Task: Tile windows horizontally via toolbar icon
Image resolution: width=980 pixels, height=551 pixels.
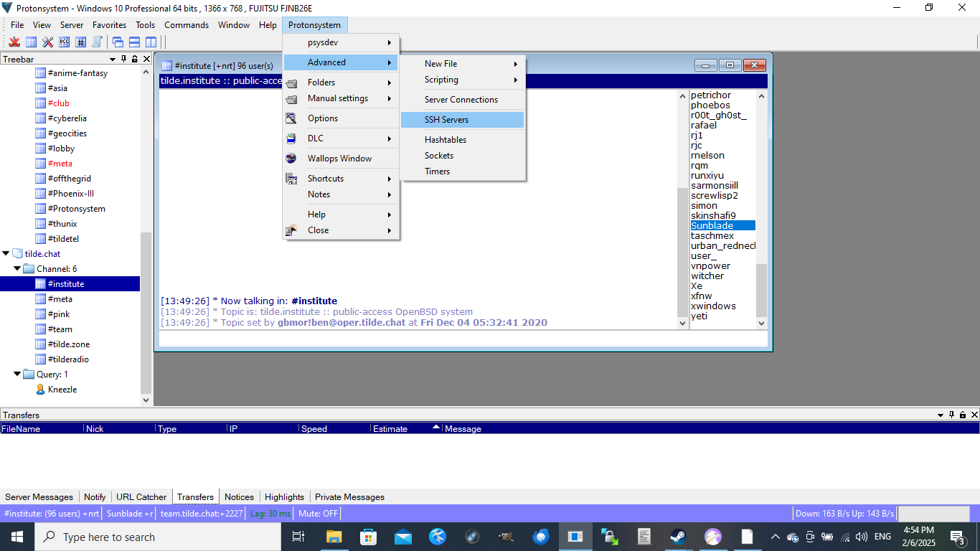Action: click(134, 42)
